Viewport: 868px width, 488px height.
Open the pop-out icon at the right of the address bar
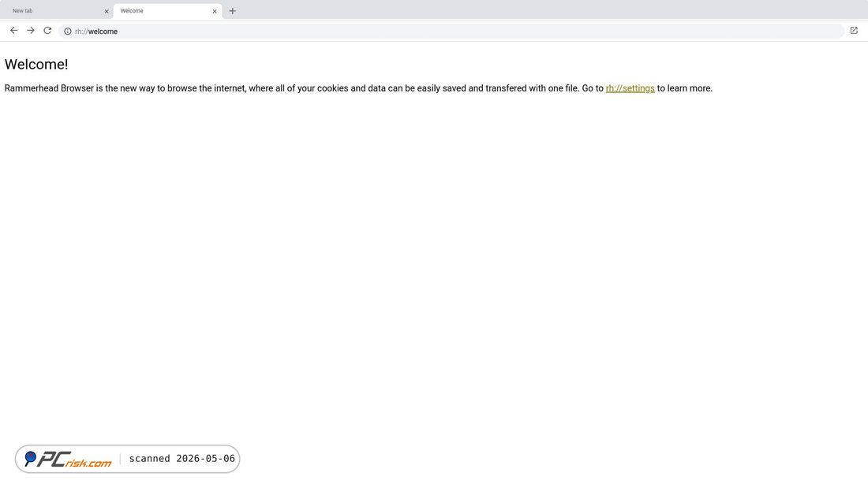854,31
